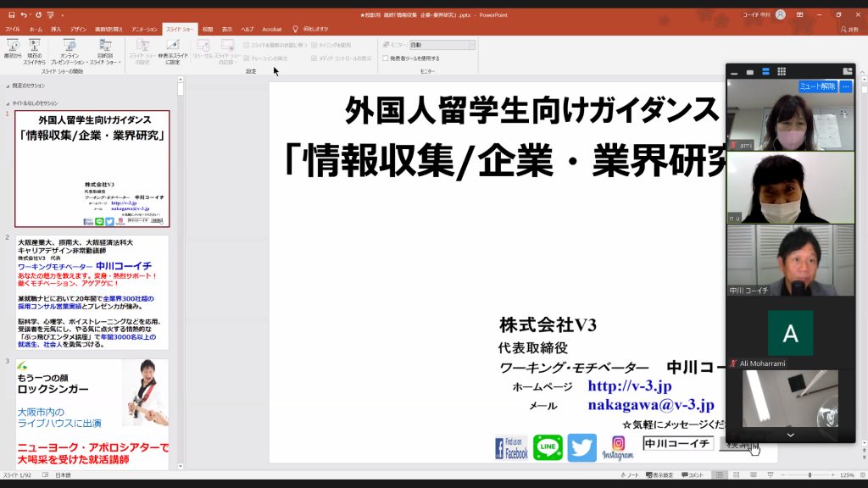
Task: Toggle the ノート notes pane button
Action: point(628,475)
